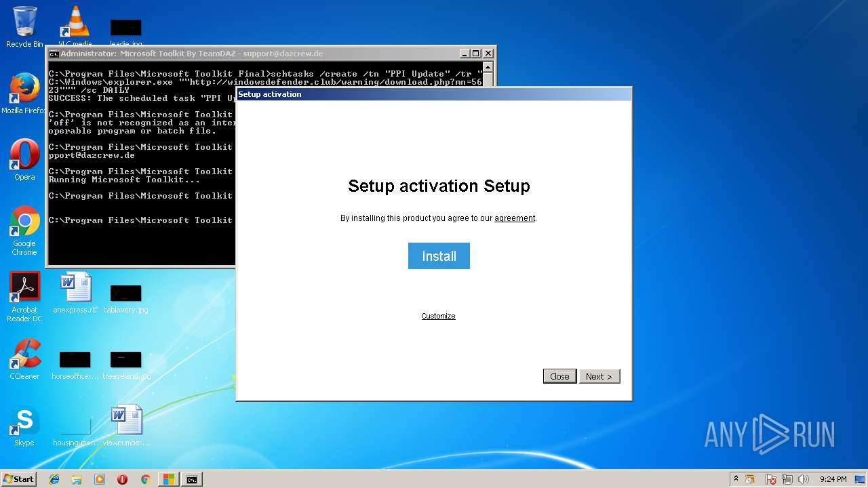Minimize the Administrator command prompt window
The width and height of the screenshot is (868, 488).
pyautogui.click(x=465, y=54)
